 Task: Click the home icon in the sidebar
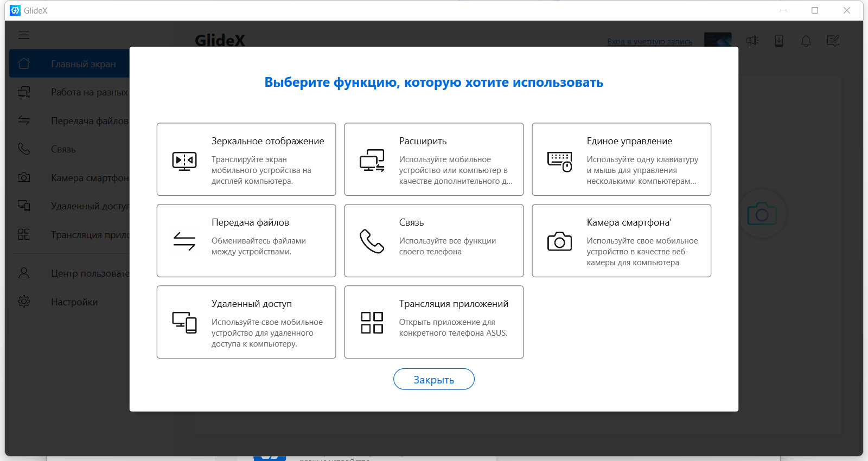(24, 63)
